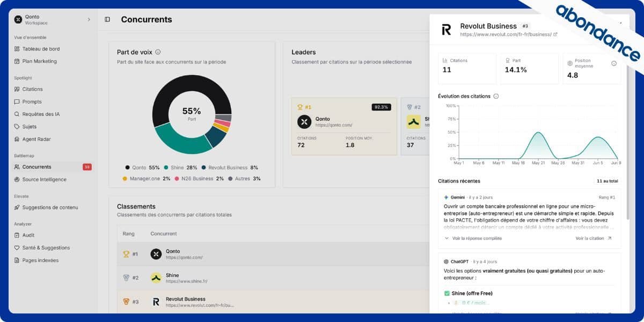Image resolution: width=644 pixels, height=322 pixels.
Task: Click the #2 medal icon in Classements table
Action: click(126, 277)
